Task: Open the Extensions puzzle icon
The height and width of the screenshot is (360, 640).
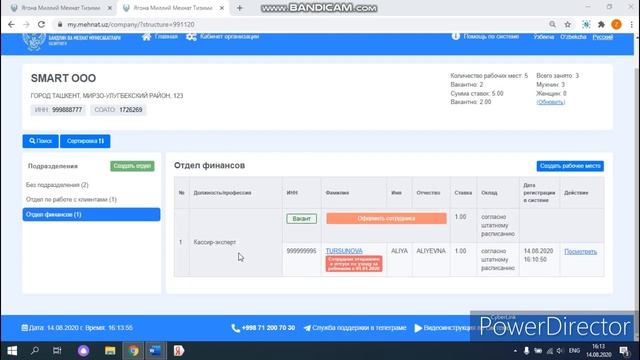Action: click(x=601, y=24)
